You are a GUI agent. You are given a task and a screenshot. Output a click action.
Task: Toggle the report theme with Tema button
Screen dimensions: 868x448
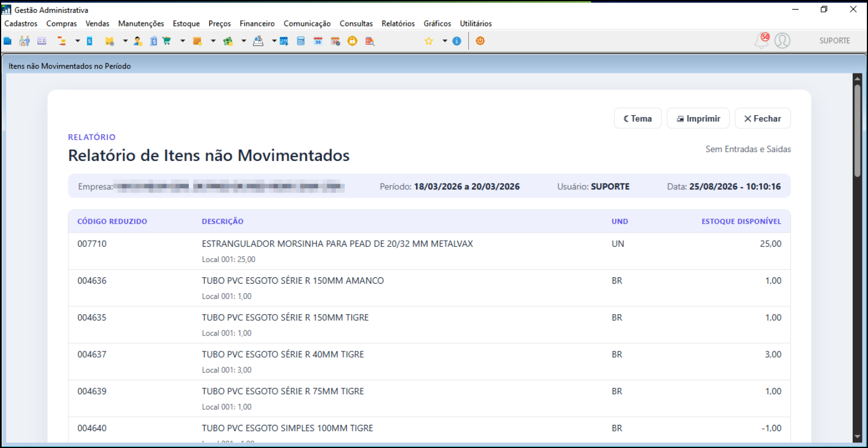[638, 119]
